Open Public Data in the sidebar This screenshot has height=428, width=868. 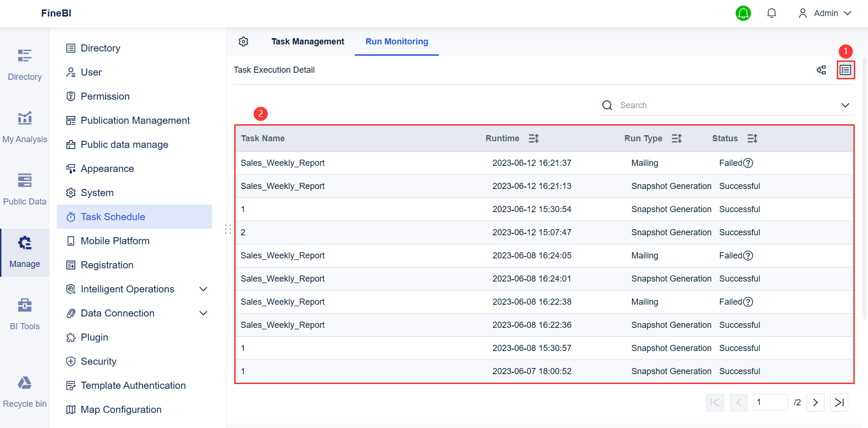tap(25, 187)
